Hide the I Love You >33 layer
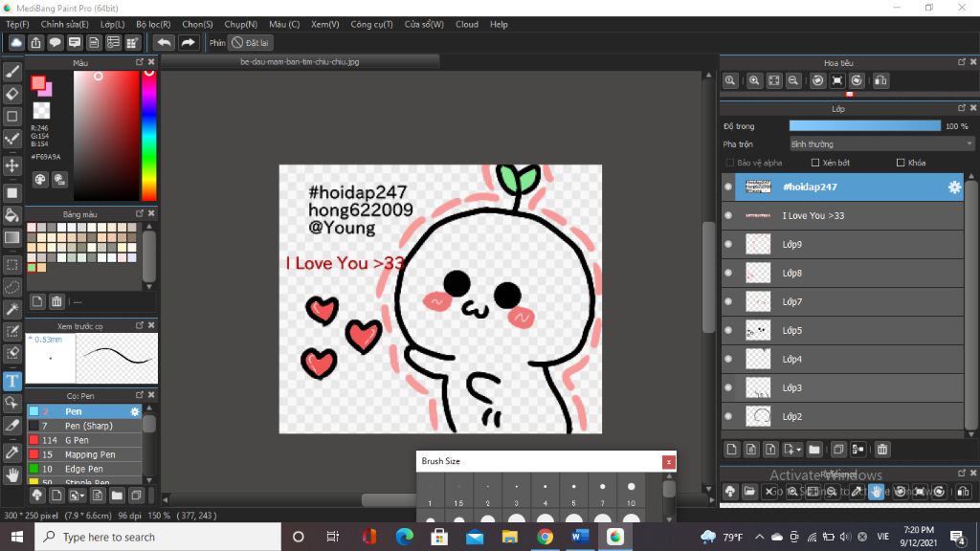This screenshot has width=980, height=551. pyautogui.click(x=728, y=215)
